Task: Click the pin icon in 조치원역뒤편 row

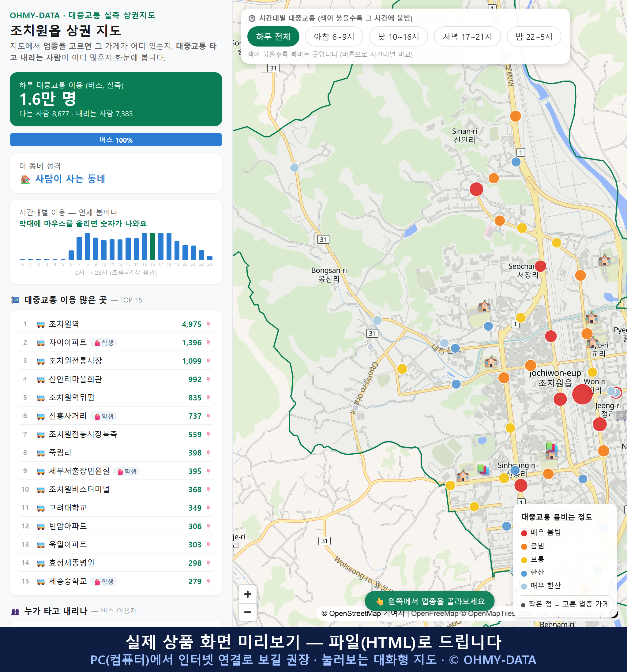Action: 208,397
